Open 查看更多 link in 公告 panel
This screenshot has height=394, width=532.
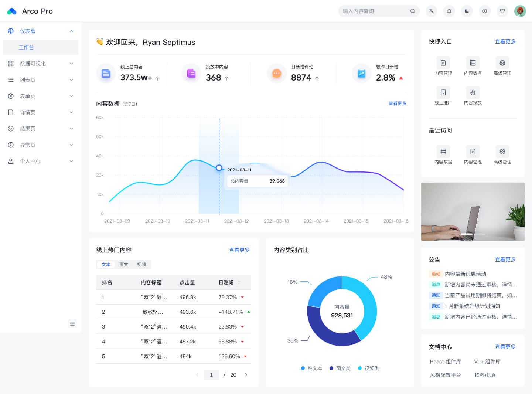click(x=505, y=259)
